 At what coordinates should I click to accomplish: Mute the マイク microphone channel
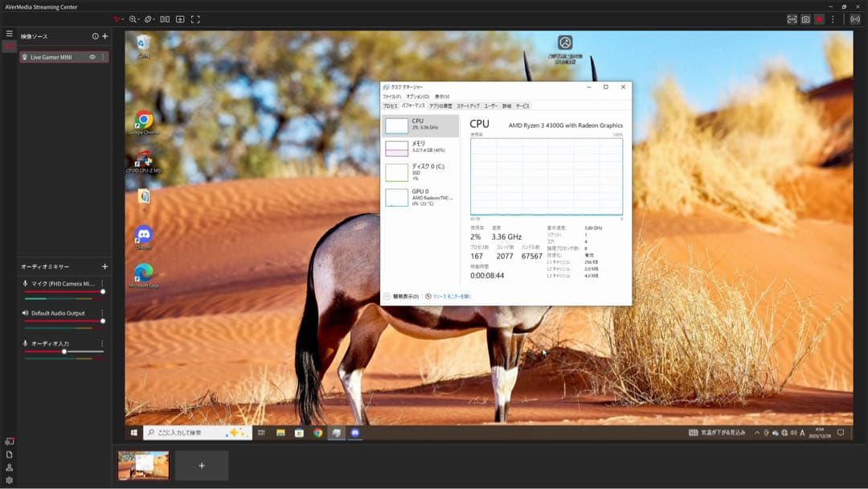tap(25, 283)
